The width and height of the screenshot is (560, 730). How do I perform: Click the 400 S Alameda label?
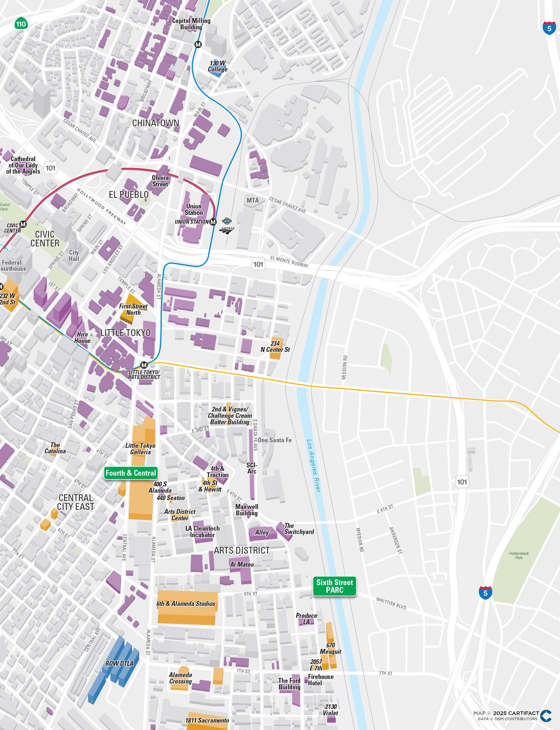tap(160, 487)
